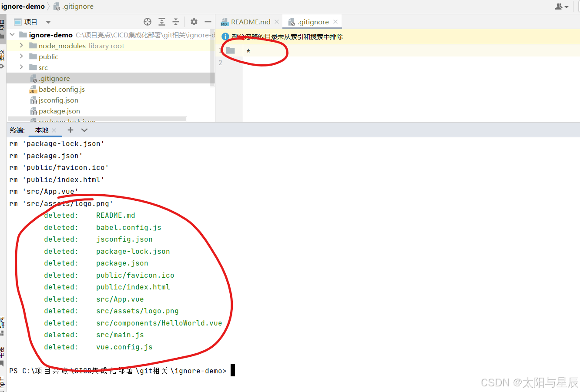The image size is (580, 392).
Task: Select the 本地 terminal tab
Action: pyautogui.click(x=42, y=130)
